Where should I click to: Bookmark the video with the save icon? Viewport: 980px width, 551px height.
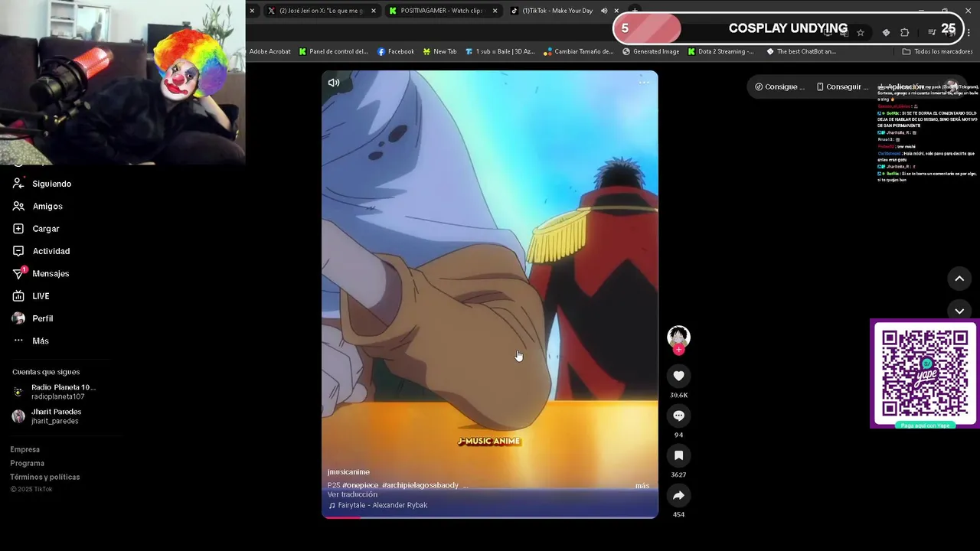click(x=678, y=455)
